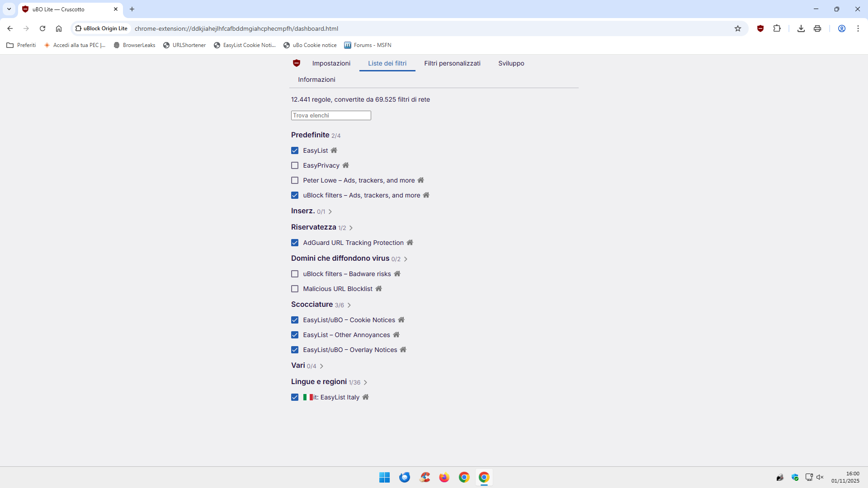
Task: Open Forums - MSFN bookmark
Action: 368,45
